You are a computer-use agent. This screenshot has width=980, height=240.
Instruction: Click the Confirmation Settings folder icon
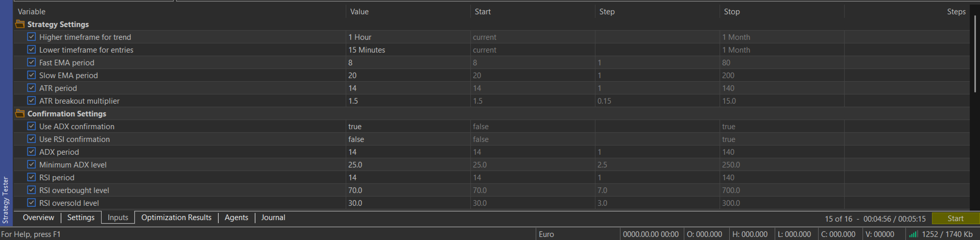click(x=20, y=113)
